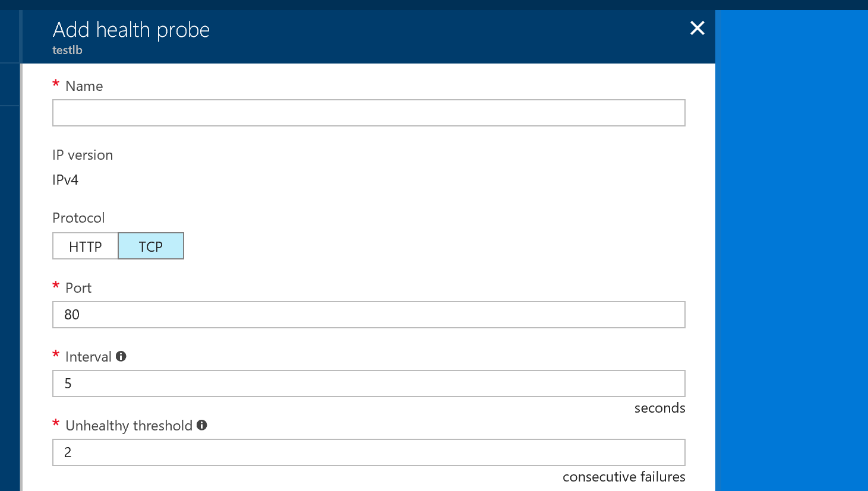Keep TCP selected as the Protocol
This screenshot has width=868, height=491.
coord(151,245)
